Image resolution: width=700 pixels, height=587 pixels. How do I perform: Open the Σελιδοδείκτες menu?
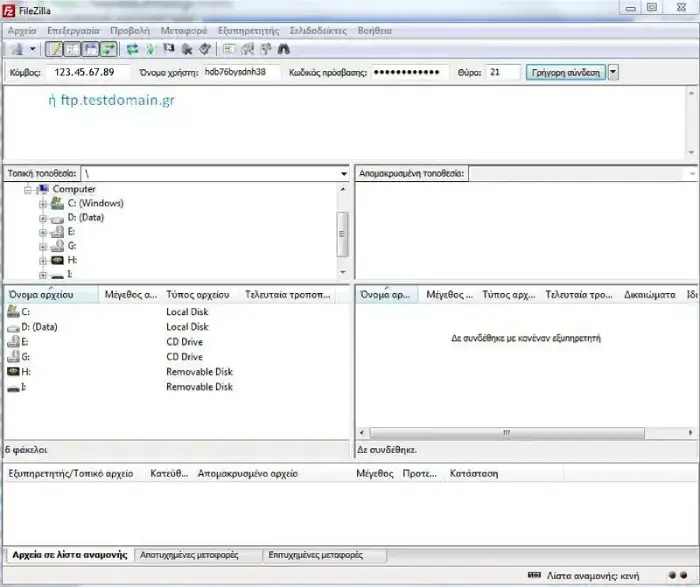tap(318, 31)
